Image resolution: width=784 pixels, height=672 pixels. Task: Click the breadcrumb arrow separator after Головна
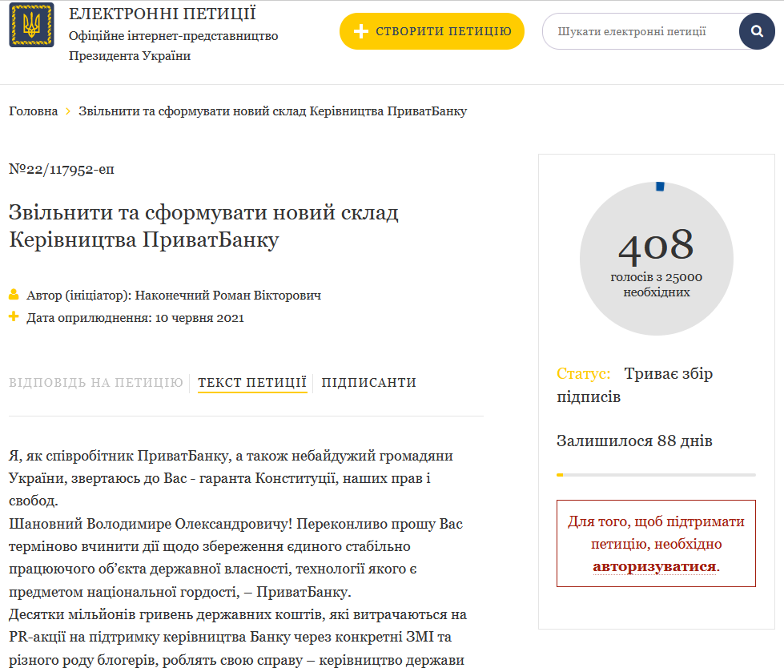tap(68, 111)
